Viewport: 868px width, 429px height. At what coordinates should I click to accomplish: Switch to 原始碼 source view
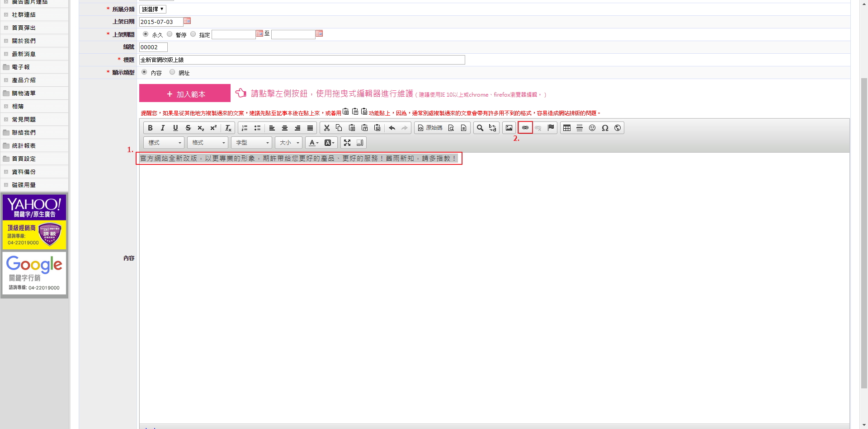(x=430, y=128)
